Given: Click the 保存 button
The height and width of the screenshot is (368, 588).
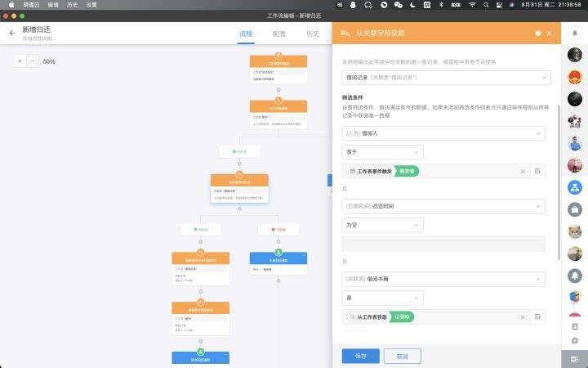Looking at the screenshot, I should coord(360,356).
